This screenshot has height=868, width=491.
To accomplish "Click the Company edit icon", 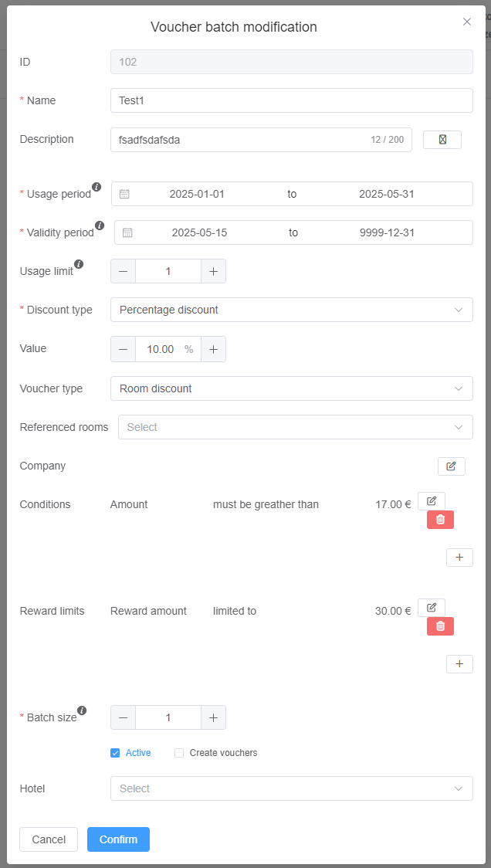I will (451, 466).
